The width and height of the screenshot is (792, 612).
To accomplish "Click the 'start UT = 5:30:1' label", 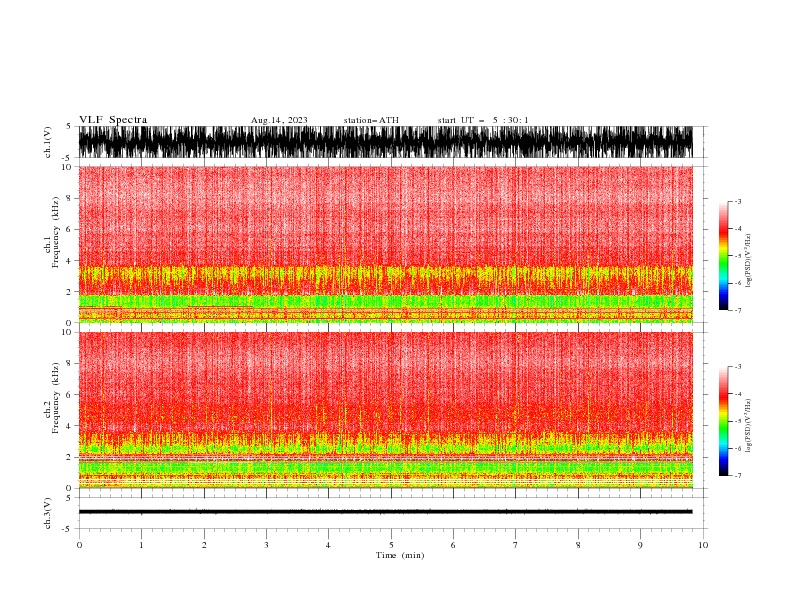I will tap(483, 120).
